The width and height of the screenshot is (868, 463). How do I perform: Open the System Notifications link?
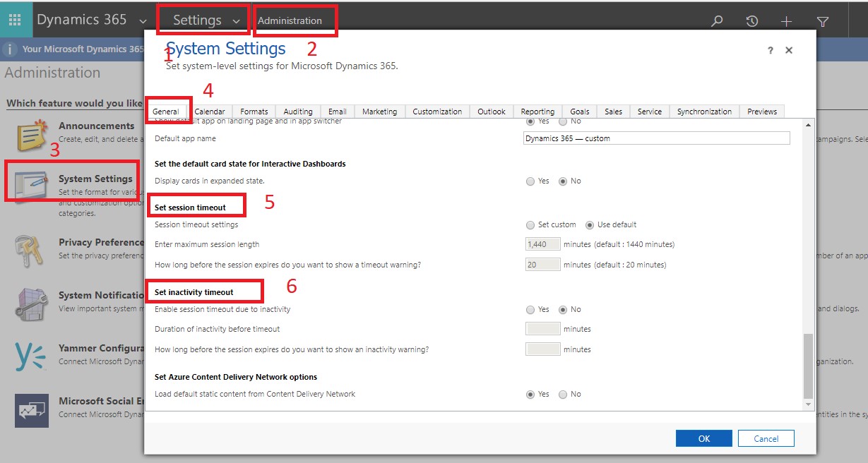[x=101, y=296]
